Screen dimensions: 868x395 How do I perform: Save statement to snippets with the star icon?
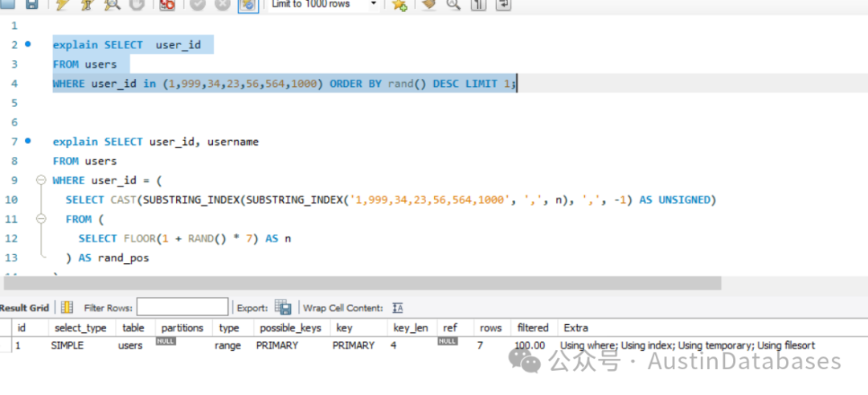pos(399,5)
